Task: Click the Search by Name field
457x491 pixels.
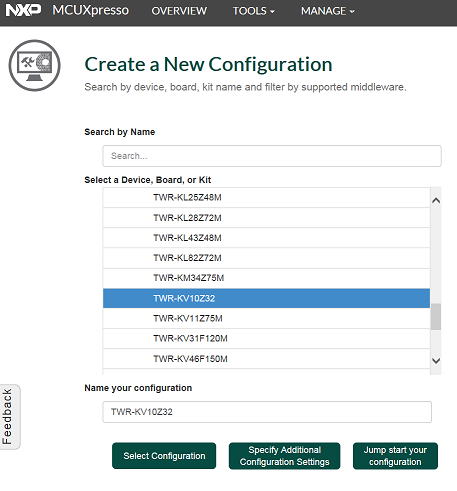Action: 272,156
